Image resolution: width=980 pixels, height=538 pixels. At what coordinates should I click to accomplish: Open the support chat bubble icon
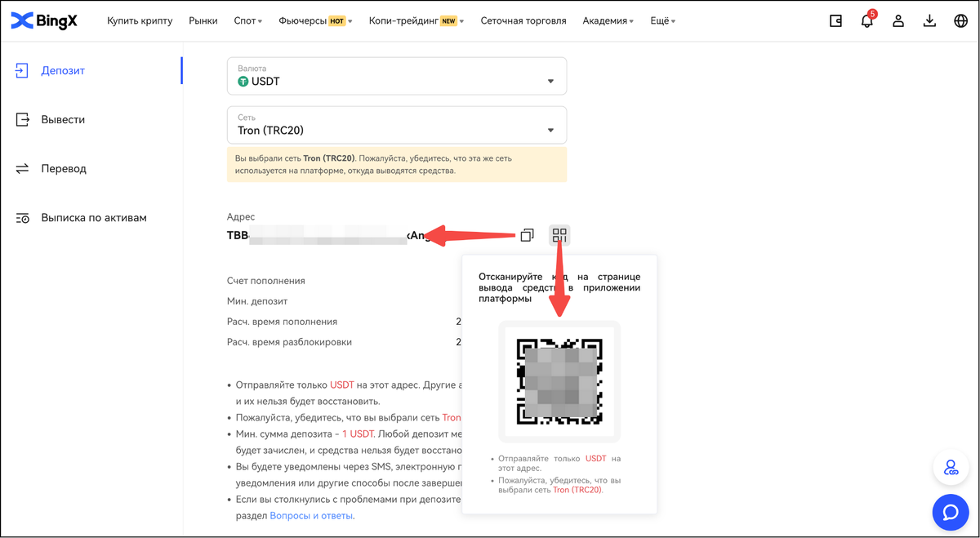click(x=950, y=512)
